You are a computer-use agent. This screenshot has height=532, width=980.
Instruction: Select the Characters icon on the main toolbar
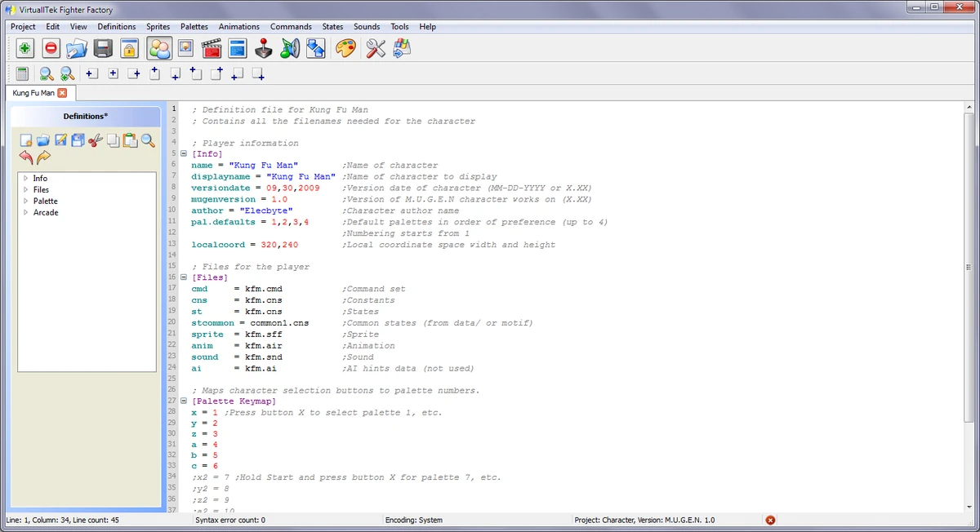158,48
